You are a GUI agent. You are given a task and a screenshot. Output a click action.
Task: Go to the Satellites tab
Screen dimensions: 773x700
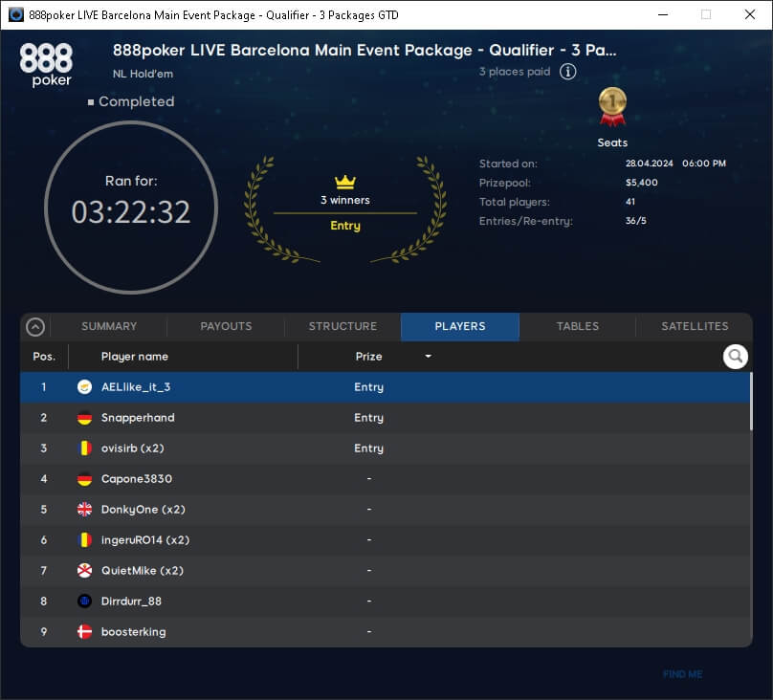695,326
